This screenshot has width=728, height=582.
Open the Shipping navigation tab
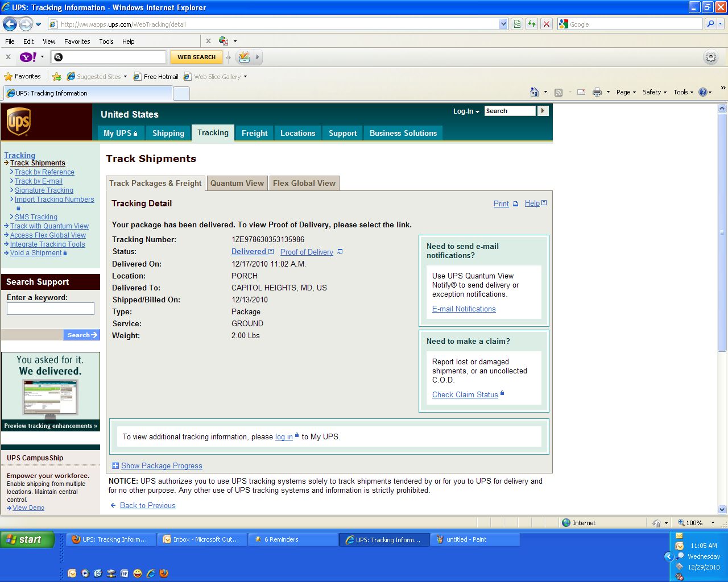[x=168, y=133]
